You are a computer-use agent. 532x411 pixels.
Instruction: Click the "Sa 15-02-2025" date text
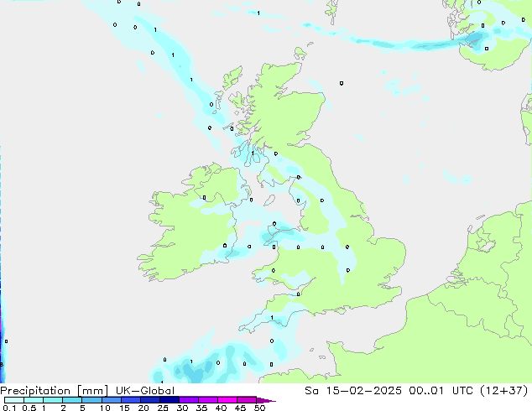tap(353, 391)
